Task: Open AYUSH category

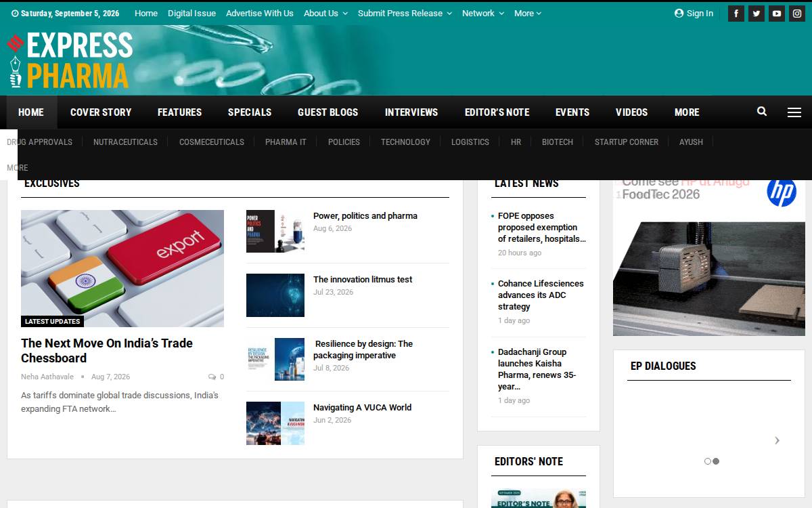Action: pos(691,142)
